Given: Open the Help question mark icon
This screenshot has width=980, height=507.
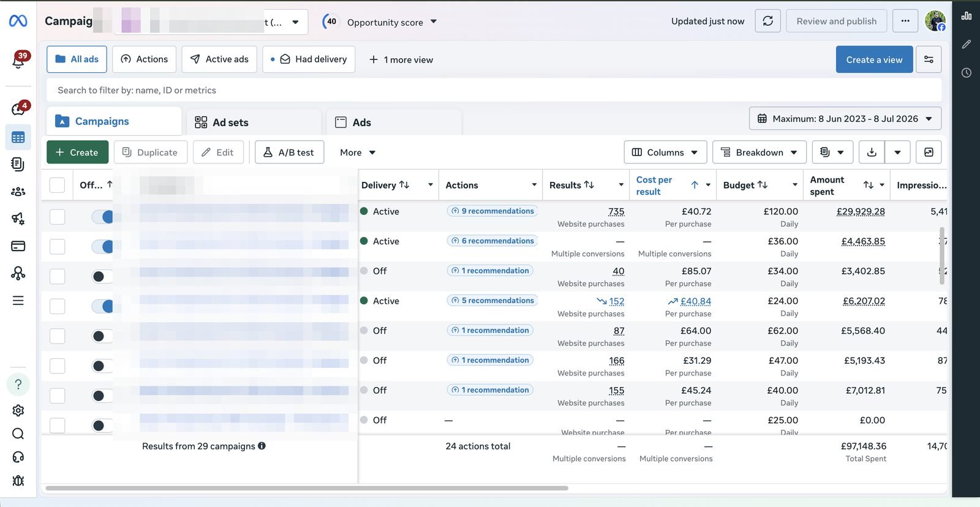Looking at the screenshot, I should click(18, 385).
